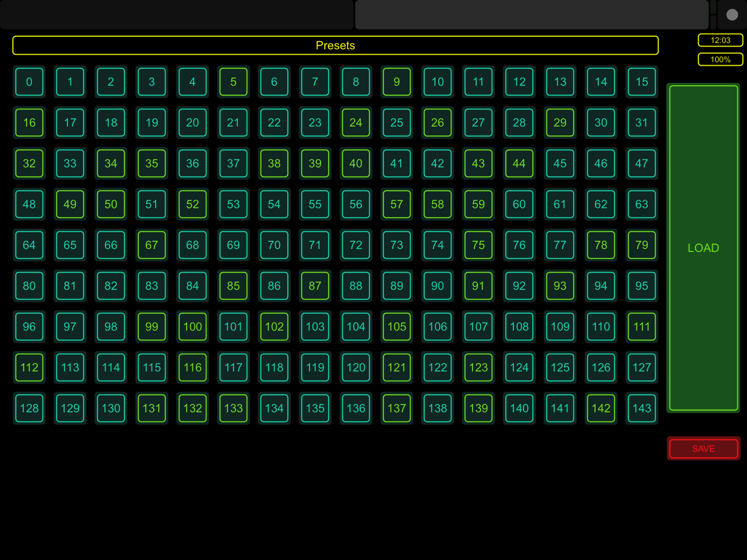Choose preset 36
747x560 pixels.
coord(192,163)
